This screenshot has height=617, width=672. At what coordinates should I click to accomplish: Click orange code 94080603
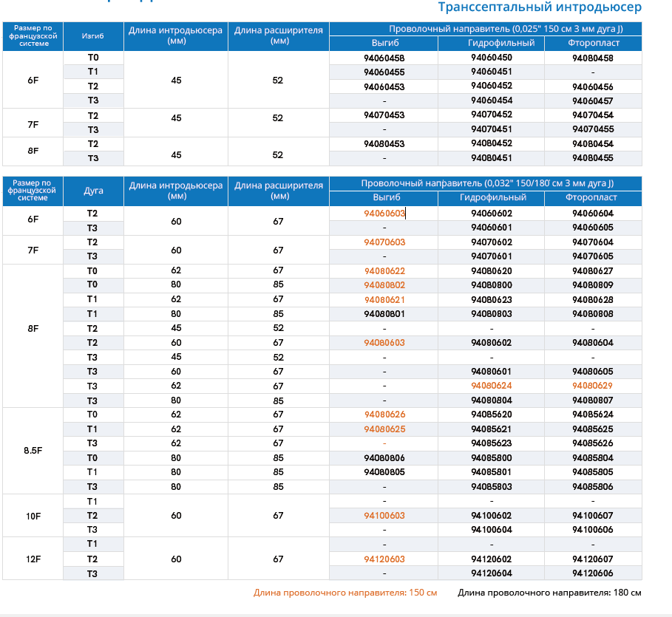coord(384,342)
